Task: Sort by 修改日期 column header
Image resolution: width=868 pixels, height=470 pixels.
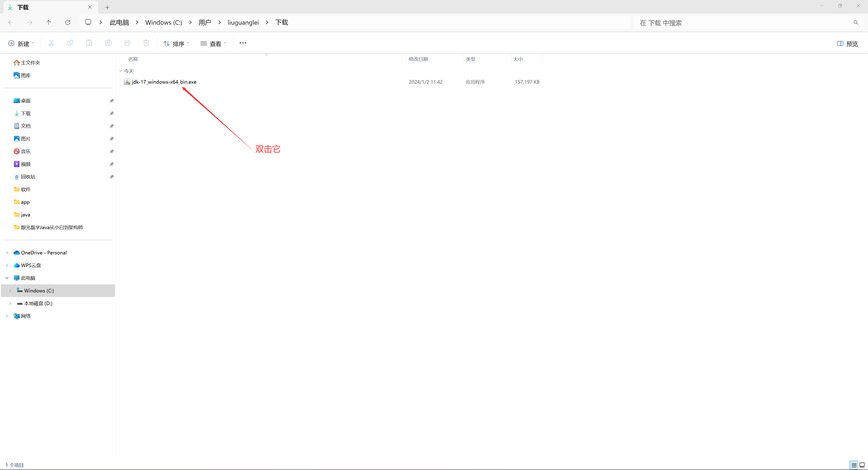Action: point(418,59)
